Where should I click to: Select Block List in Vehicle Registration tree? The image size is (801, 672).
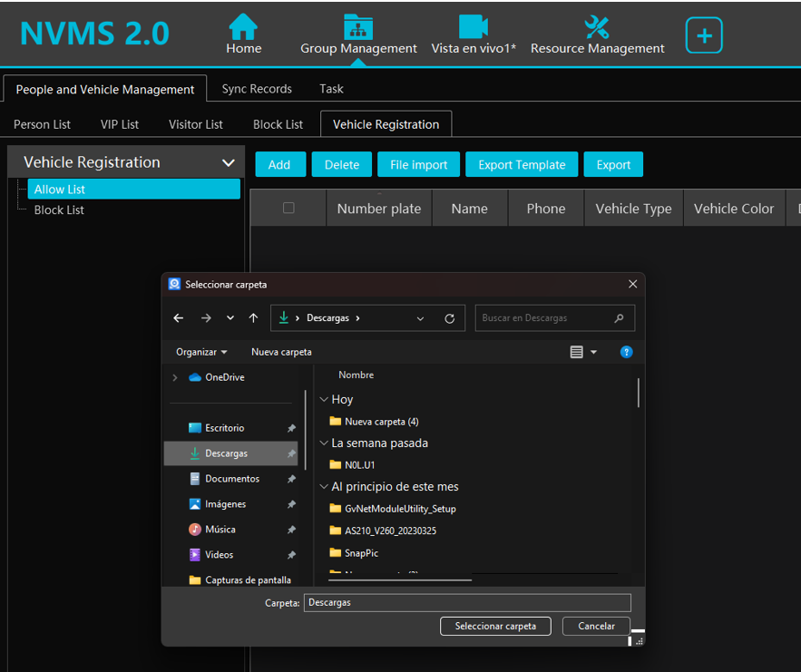tap(59, 209)
